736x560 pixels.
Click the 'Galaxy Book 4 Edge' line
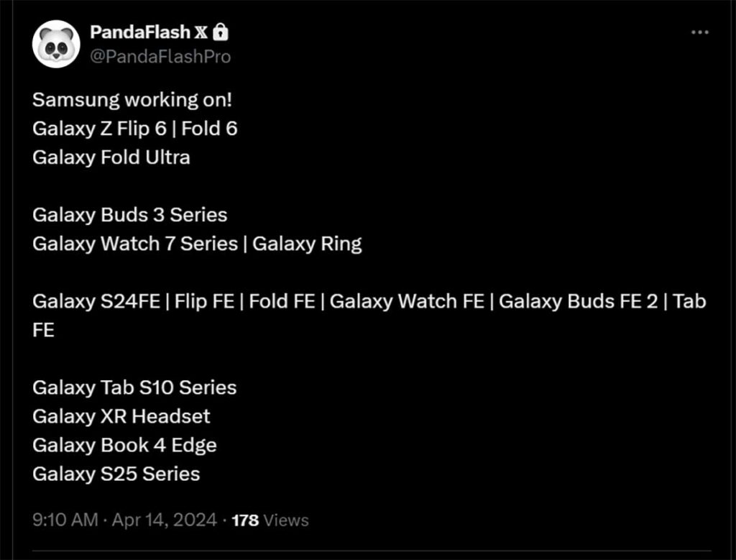click(x=124, y=445)
